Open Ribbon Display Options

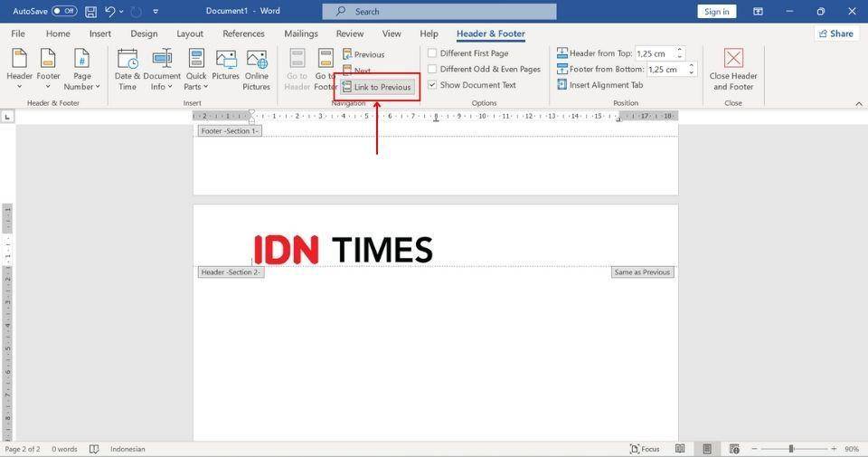tap(758, 11)
